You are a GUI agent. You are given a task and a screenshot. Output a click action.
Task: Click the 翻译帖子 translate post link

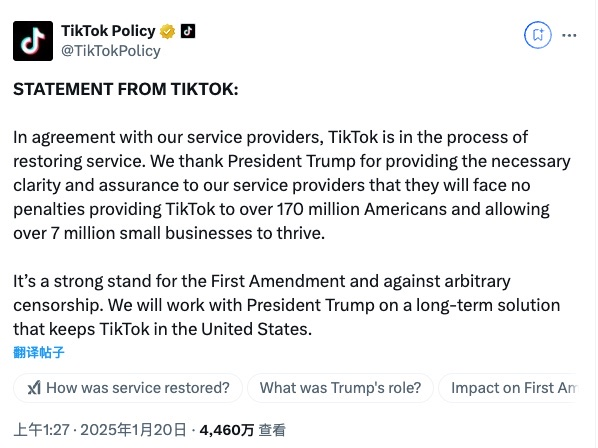[39, 352]
